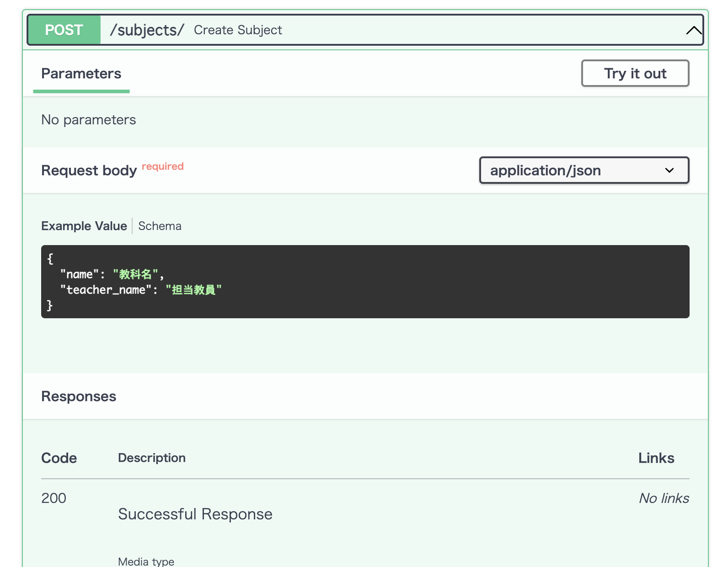728x567 pixels.
Task: Click the red "required" label
Action: [163, 166]
